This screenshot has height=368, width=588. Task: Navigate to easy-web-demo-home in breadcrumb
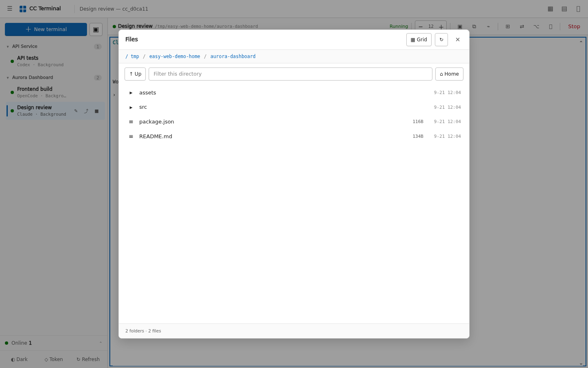[x=175, y=56]
